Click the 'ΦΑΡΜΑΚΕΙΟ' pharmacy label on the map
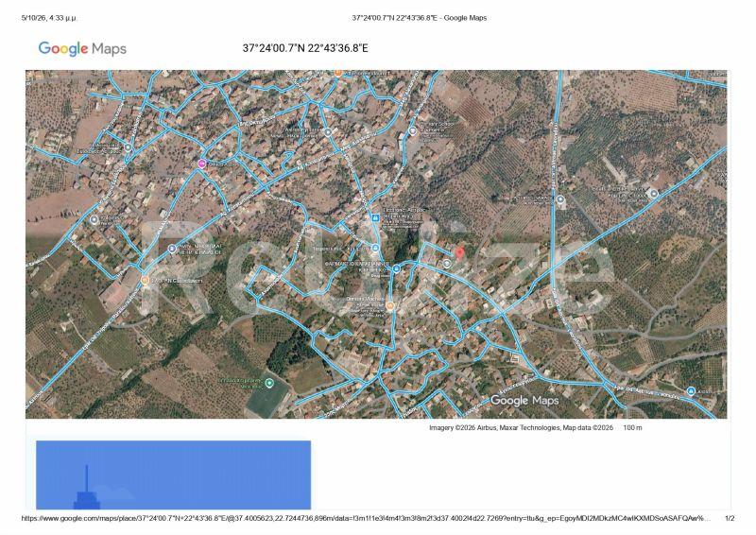The width and height of the screenshot is (756, 535). tap(357, 265)
